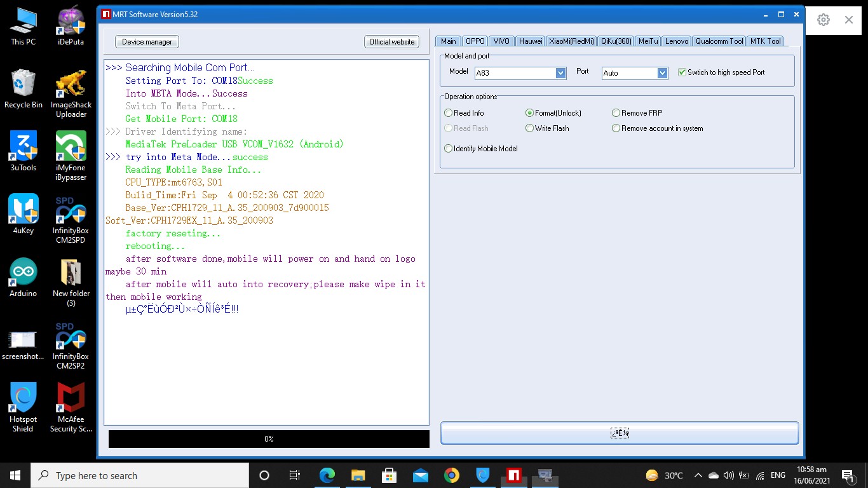This screenshot has height=488, width=868.
Task: Switch to the MeiTu tab
Action: tap(648, 41)
